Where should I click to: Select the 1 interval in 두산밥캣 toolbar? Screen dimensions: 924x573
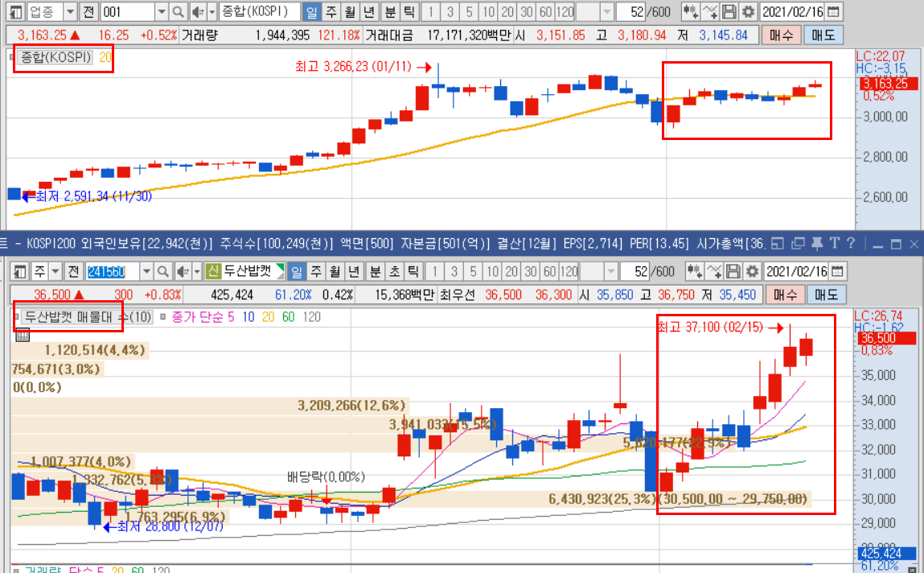coord(435,271)
